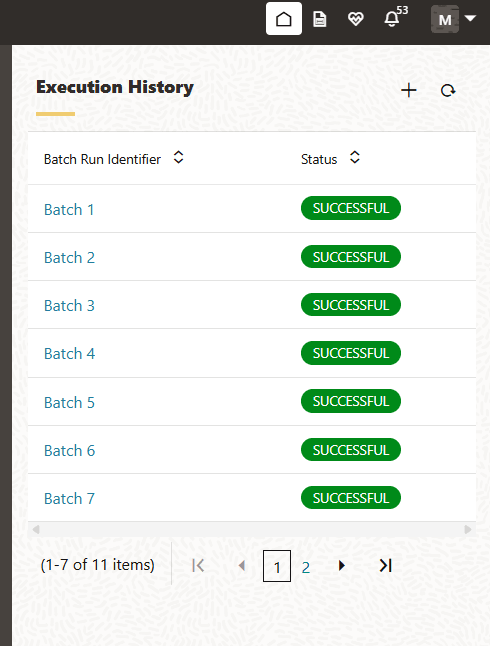Click SUCCESSFUL badge for Batch 6
Viewport: 490px width, 646px height.
[351, 450]
